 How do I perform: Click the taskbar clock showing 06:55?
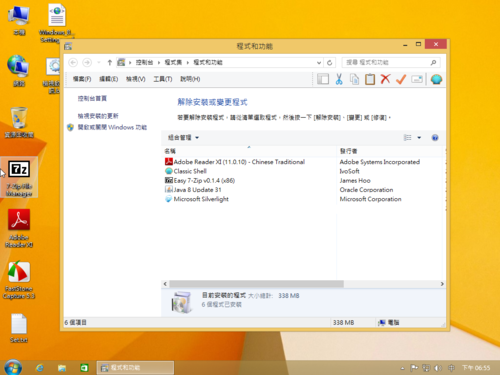(476, 368)
